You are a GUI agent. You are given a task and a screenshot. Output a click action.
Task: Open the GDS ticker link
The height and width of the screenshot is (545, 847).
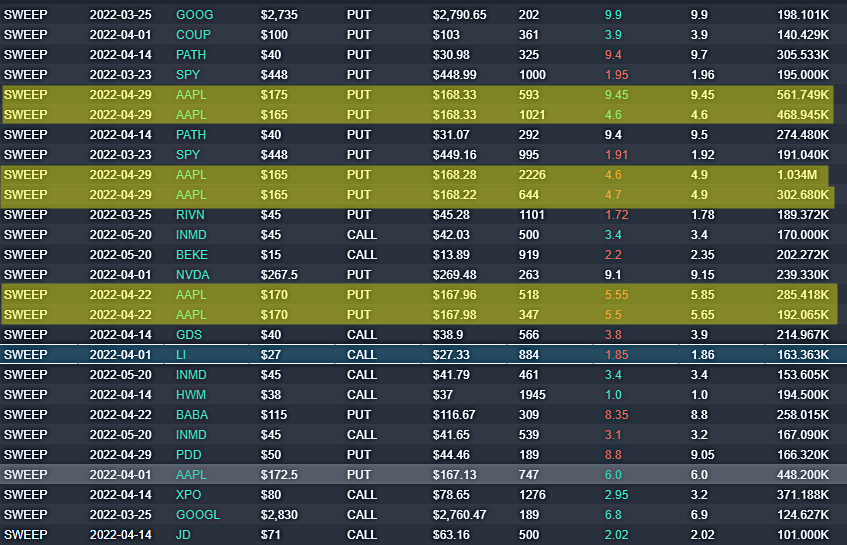pos(189,334)
